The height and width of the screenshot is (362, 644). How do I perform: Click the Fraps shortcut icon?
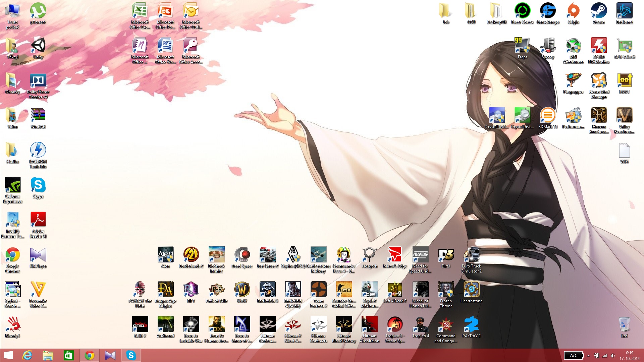tap(522, 46)
